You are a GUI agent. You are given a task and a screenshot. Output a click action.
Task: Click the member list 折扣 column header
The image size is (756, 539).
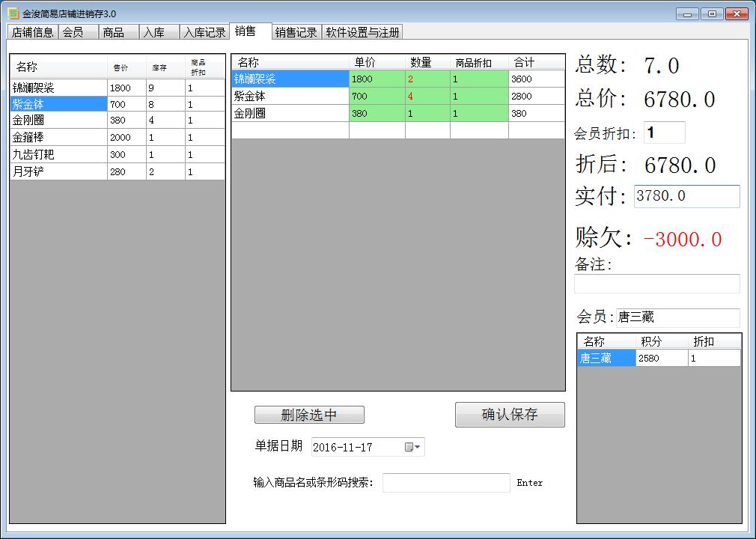[x=714, y=341]
